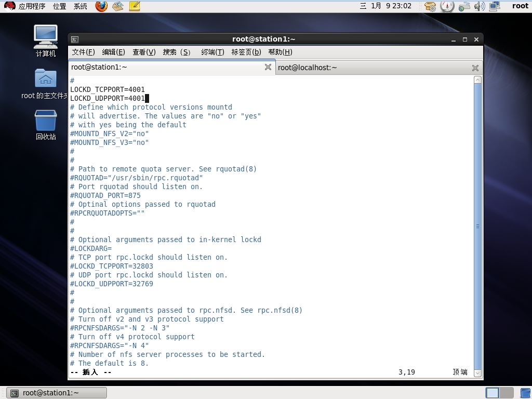Image resolution: width=532 pixels, height=399 pixels.
Task: Click the line #LOCKDARG=
Action: coord(91,248)
